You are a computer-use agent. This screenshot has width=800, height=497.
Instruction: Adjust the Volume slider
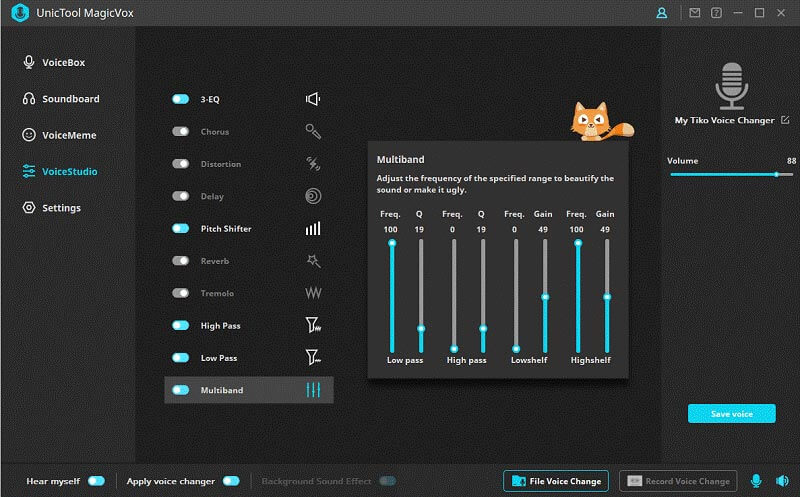tap(732, 175)
